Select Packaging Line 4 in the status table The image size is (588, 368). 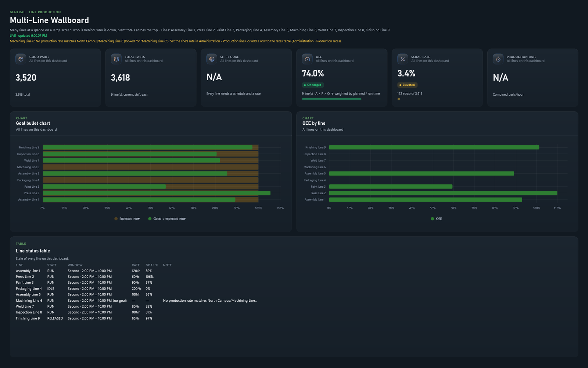[29, 289]
